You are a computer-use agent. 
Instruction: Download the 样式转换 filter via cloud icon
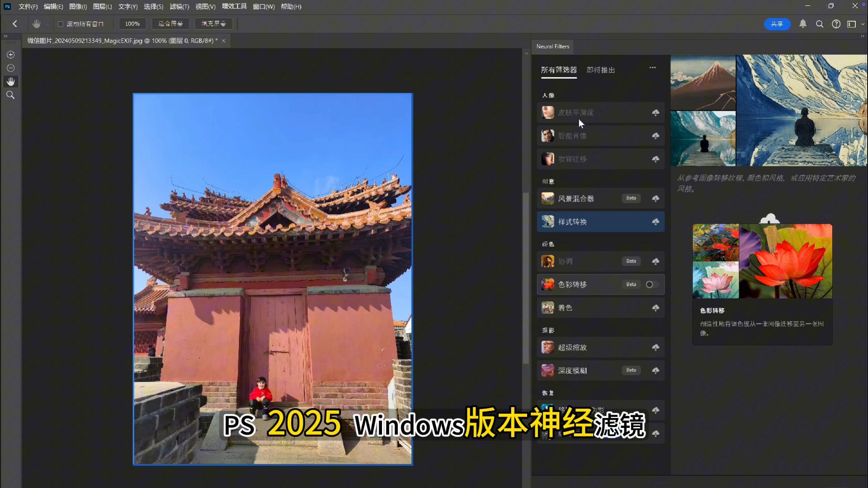[x=656, y=222]
